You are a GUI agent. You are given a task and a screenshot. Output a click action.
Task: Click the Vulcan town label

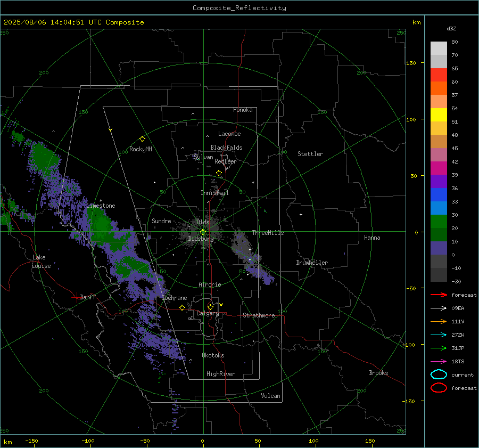pos(270,396)
